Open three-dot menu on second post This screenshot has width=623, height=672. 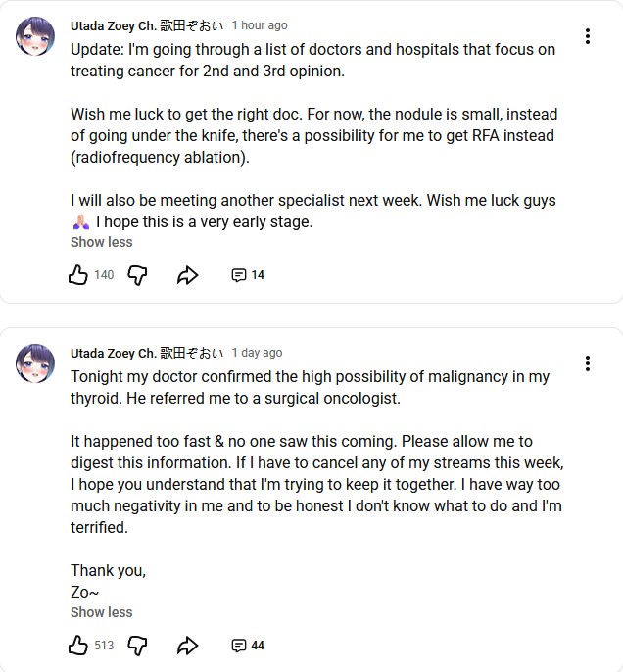(x=587, y=363)
